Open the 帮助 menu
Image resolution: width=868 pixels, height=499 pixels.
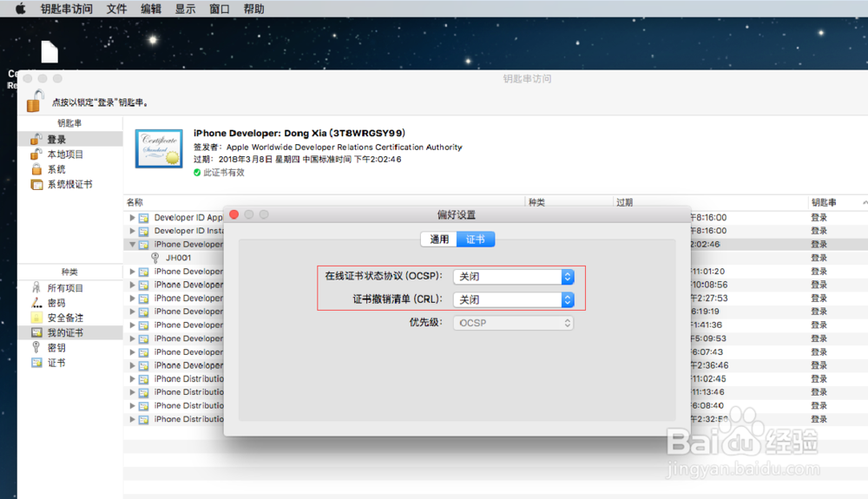click(253, 9)
